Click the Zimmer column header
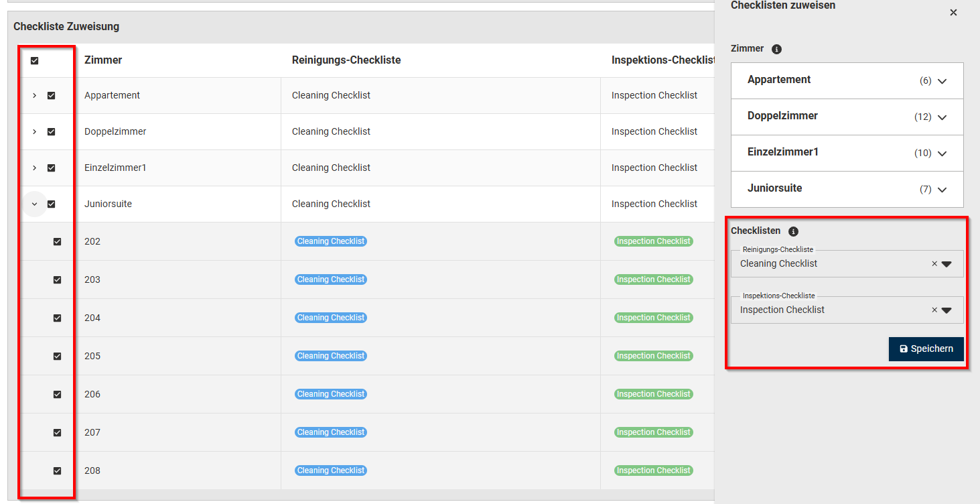 (x=103, y=60)
